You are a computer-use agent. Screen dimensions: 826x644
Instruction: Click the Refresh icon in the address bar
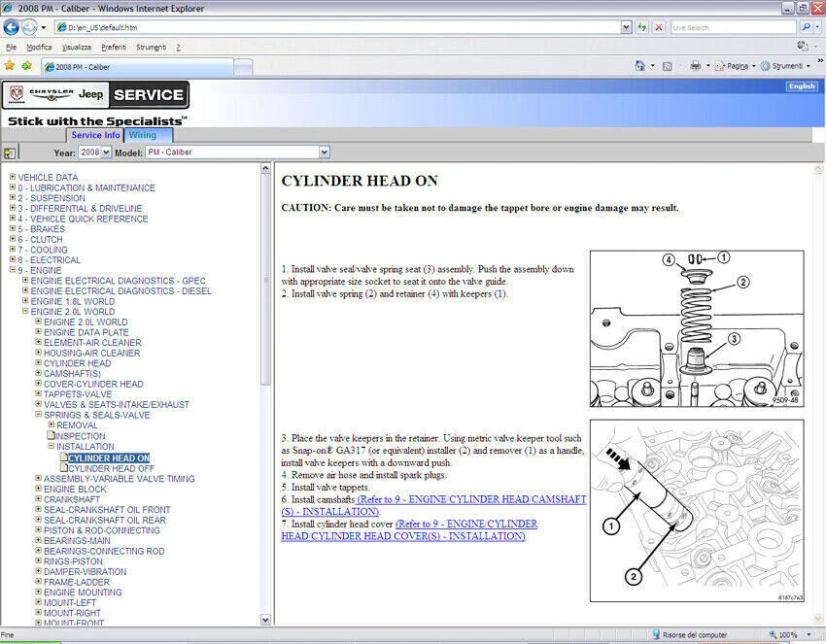(x=641, y=27)
